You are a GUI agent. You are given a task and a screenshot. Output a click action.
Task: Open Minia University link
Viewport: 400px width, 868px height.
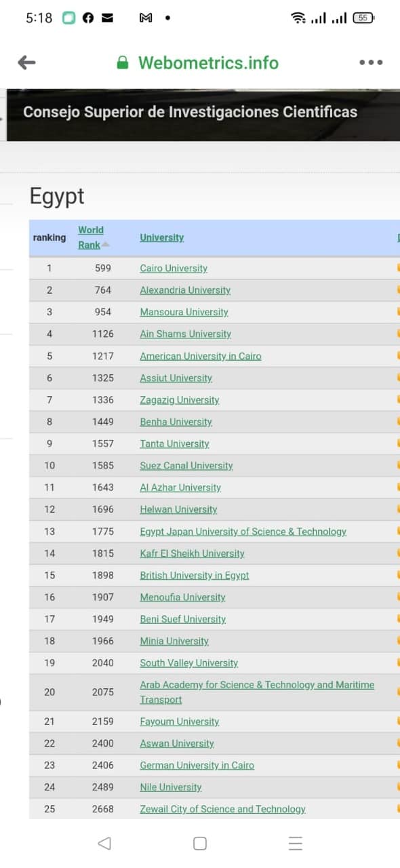click(x=174, y=641)
